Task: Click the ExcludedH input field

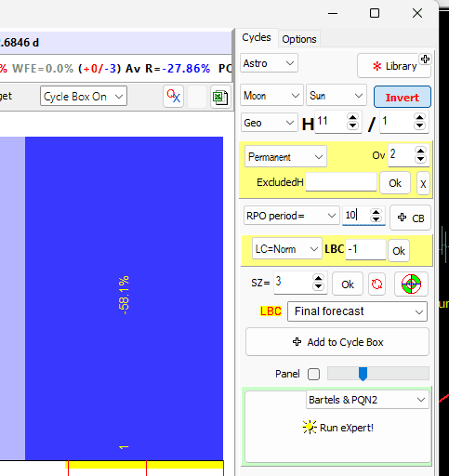Action: click(x=341, y=182)
